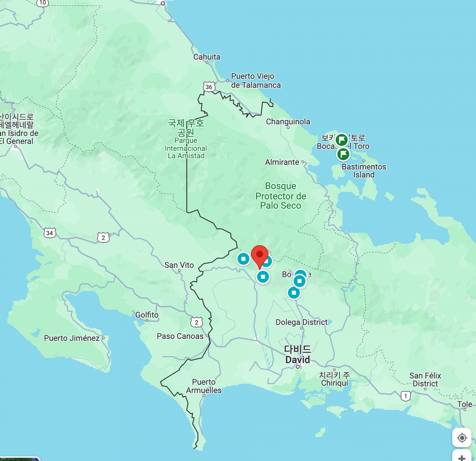Click the my-location crosshair button
This screenshot has height=461, width=476.
tap(462, 438)
